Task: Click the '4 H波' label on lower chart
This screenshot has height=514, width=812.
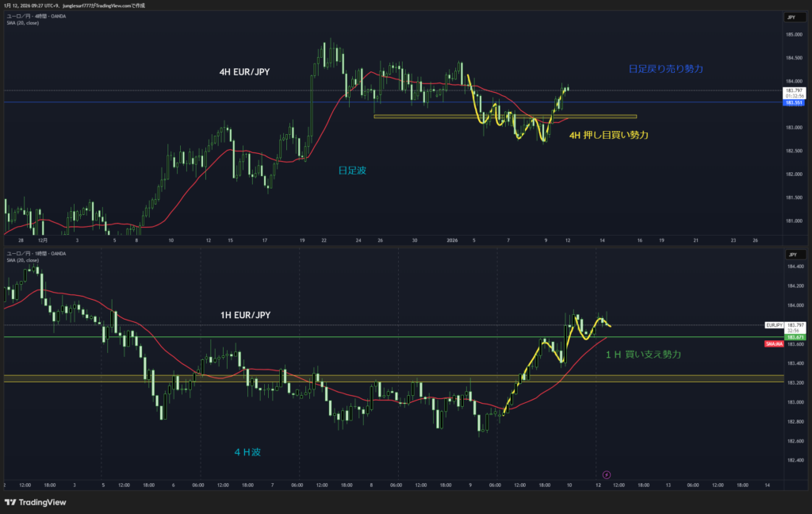Action: pyautogui.click(x=247, y=451)
